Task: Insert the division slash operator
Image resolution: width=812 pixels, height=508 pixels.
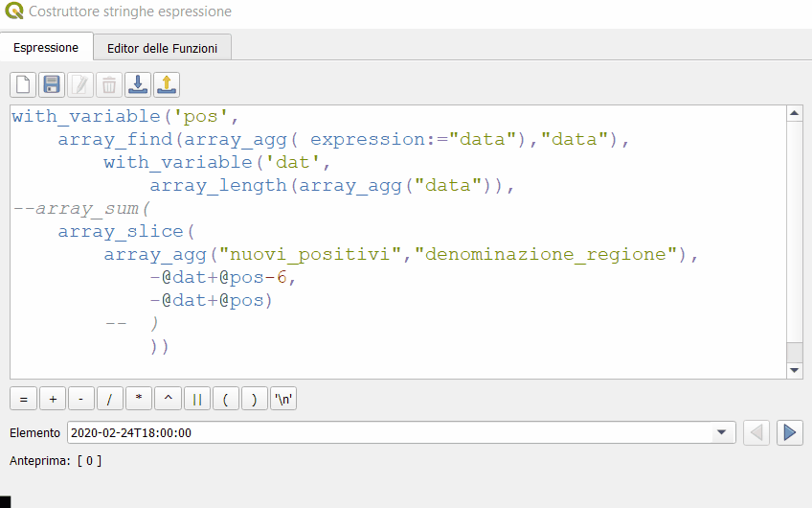Action: (109, 400)
